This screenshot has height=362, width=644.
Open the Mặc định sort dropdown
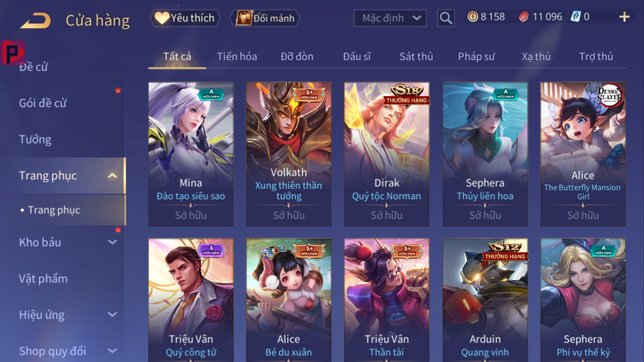point(390,18)
